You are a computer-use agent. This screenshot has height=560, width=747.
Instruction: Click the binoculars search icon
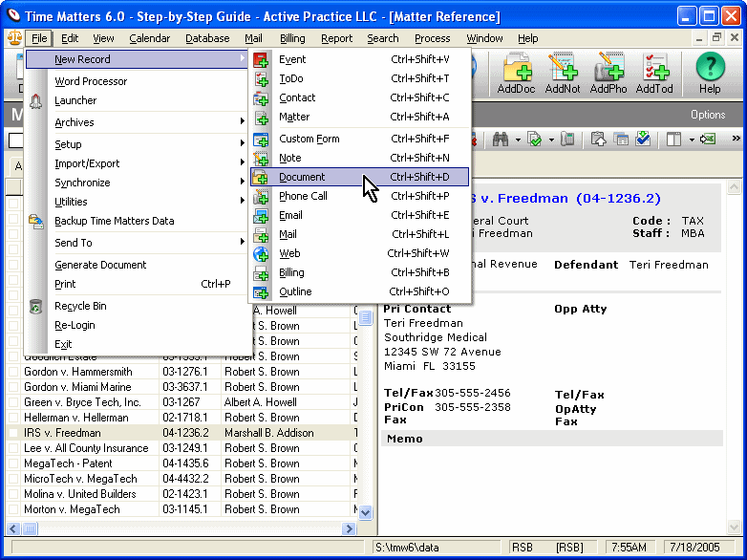click(501, 140)
